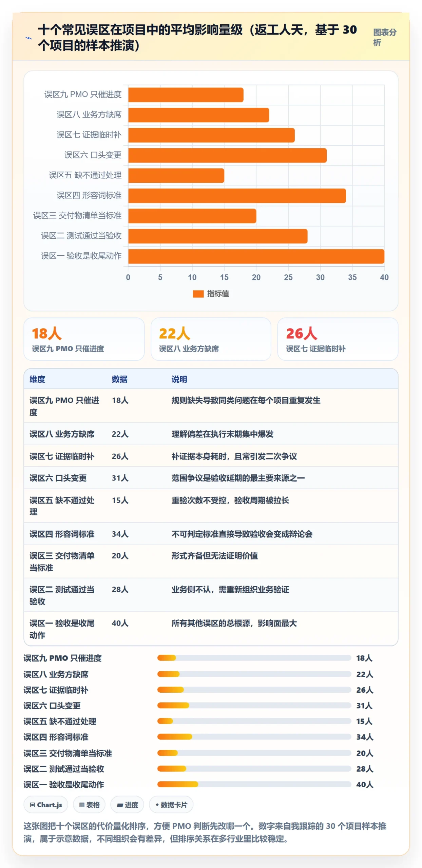
Task: Click the 维度 column header
Action: [x=37, y=379]
